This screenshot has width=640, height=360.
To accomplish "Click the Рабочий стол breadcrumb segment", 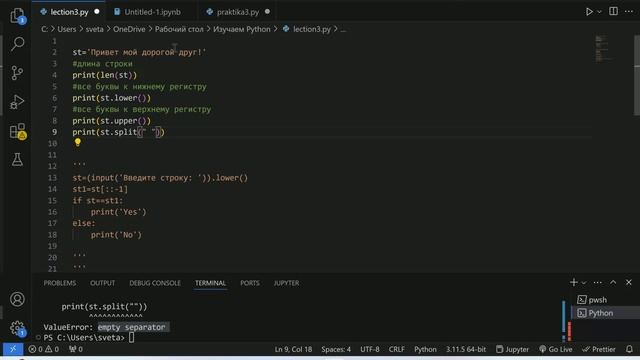I will point(179,29).
